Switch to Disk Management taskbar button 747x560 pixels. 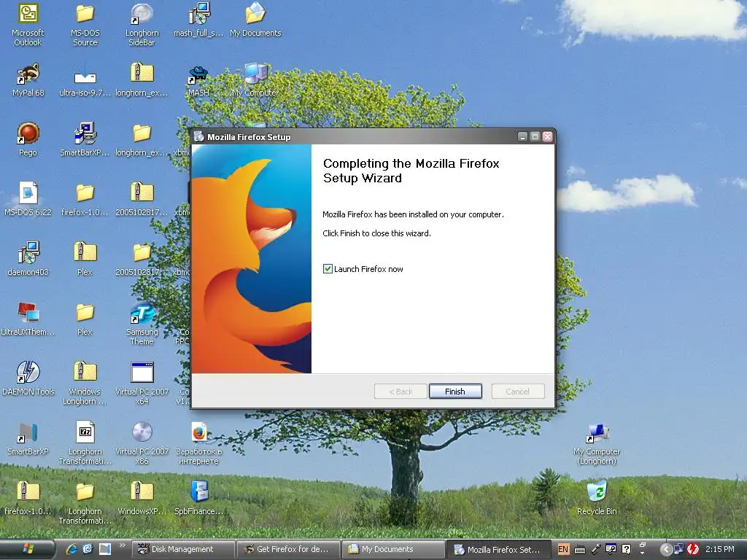(183, 549)
